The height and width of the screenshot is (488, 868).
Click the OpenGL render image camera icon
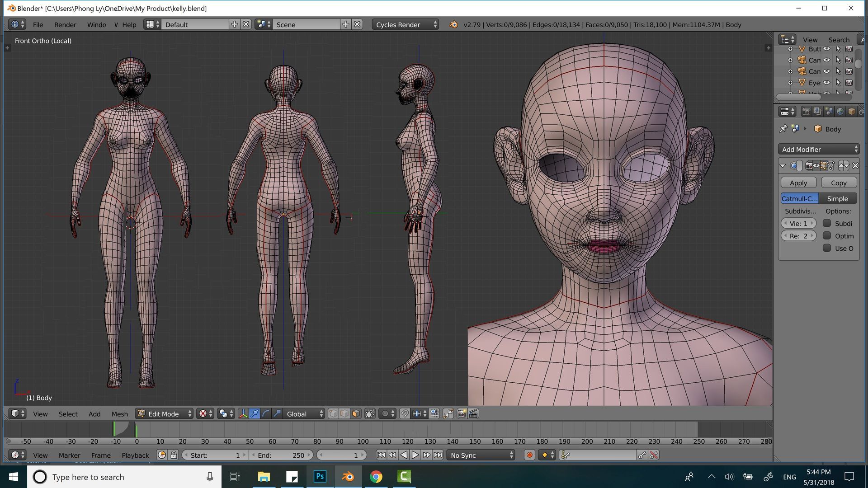coord(462,414)
